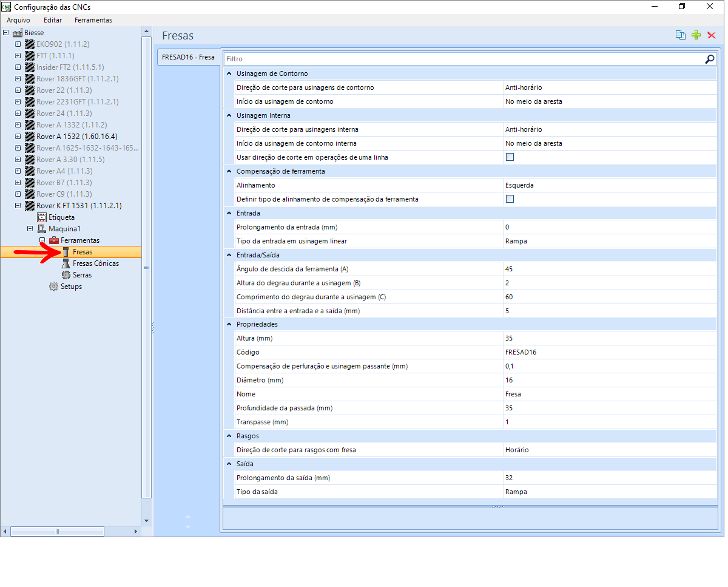
Task: Open the Arquivo menu
Action: pyautogui.click(x=18, y=20)
